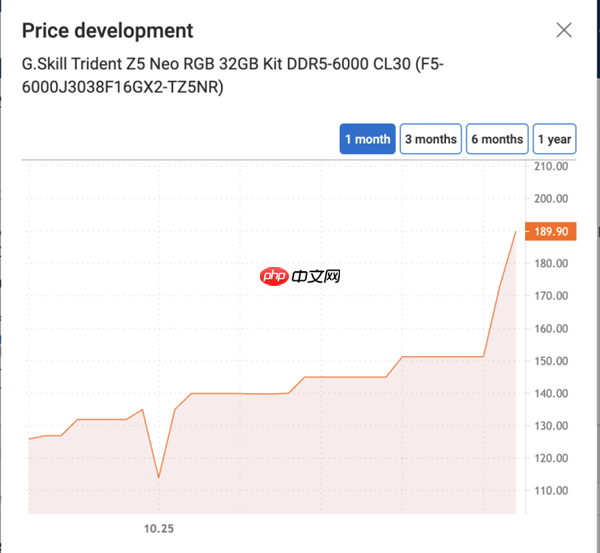Screen dimensions: 600x553
Task: Show the 6 months price history
Action: 496,139
